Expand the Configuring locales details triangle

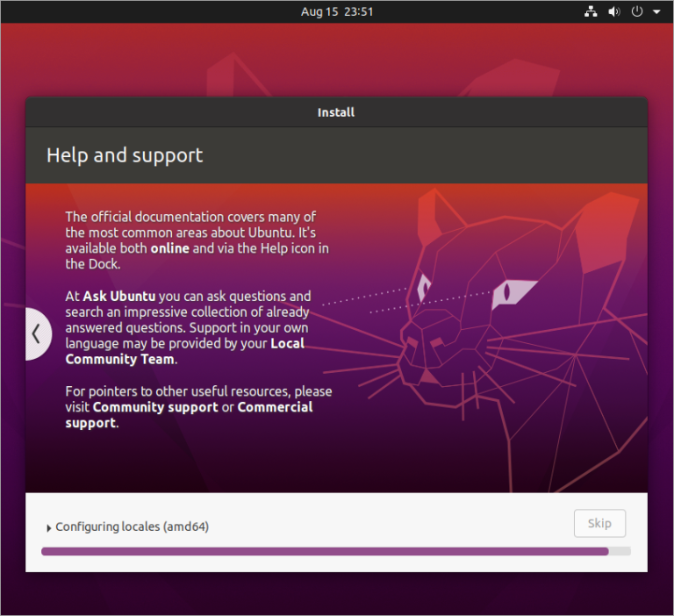pyautogui.click(x=48, y=528)
